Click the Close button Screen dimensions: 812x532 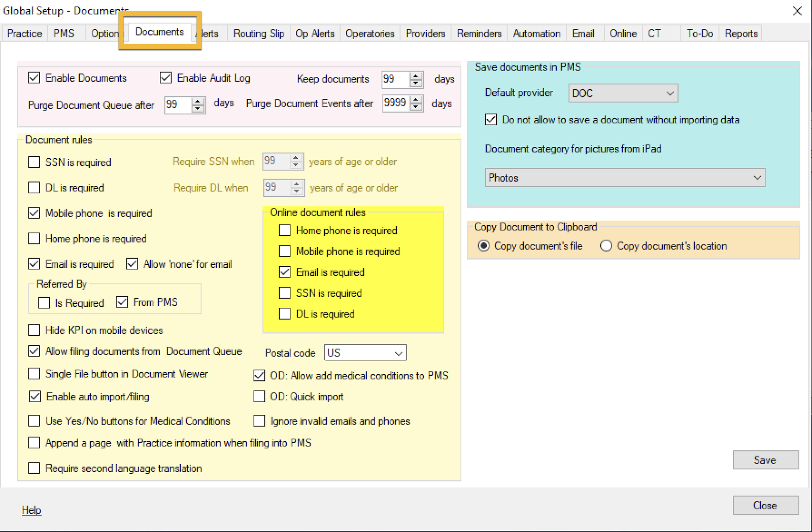[x=765, y=506]
